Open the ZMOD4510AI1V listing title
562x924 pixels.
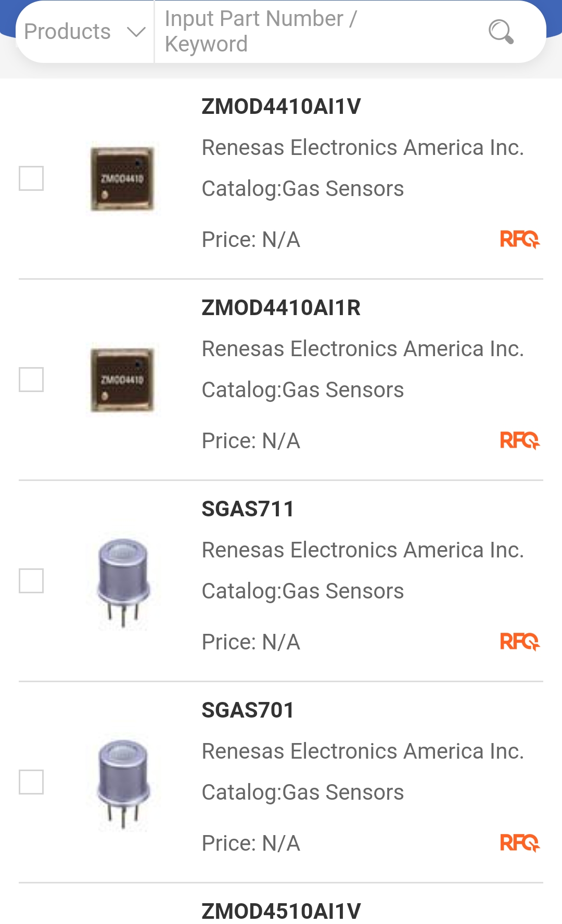point(281,911)
